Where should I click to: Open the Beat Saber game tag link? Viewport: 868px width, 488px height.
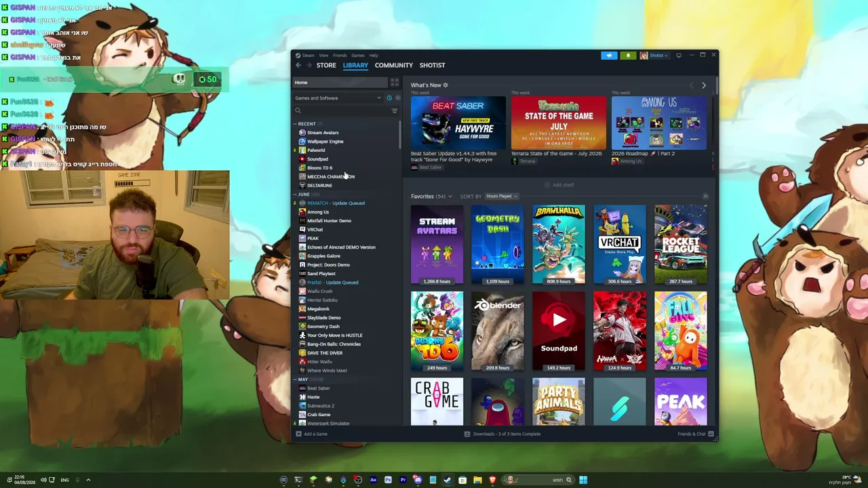coord(427,167)
